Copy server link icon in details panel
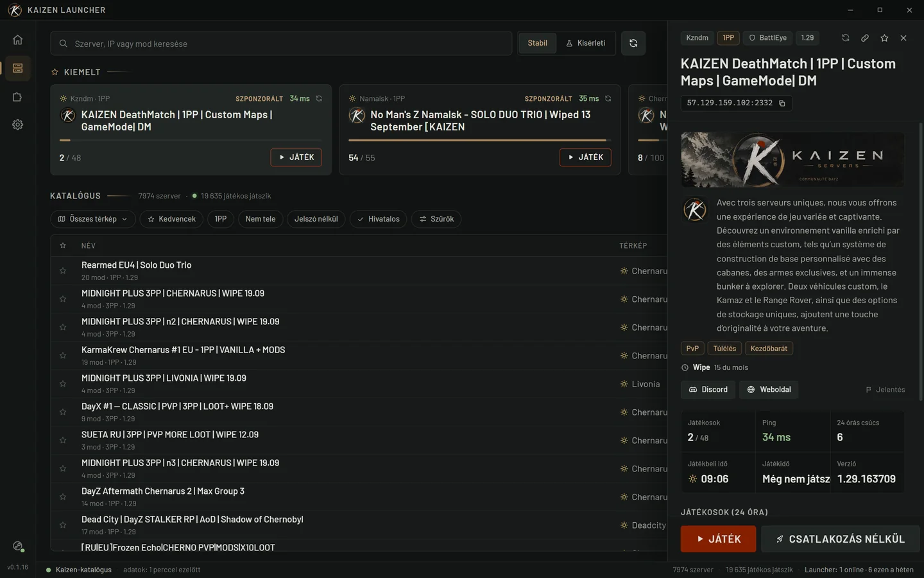 point(865,38)
